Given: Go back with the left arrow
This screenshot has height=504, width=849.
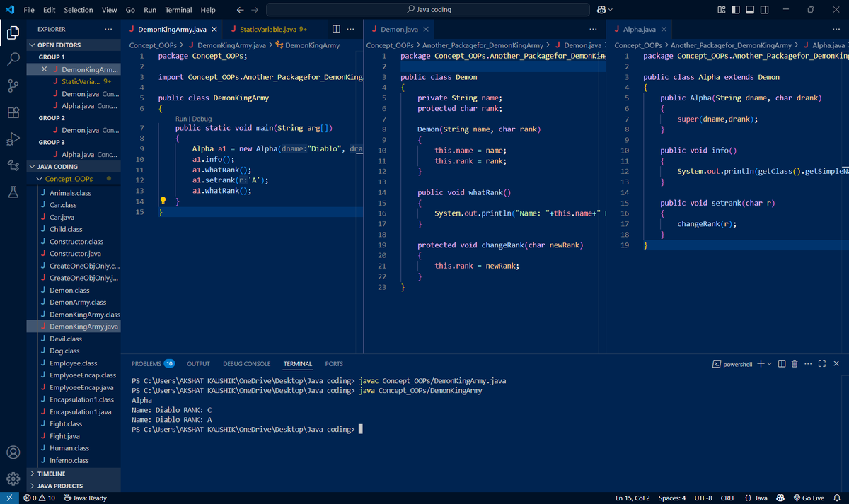Looking at the screenshot, I should (x=241, y=10).
